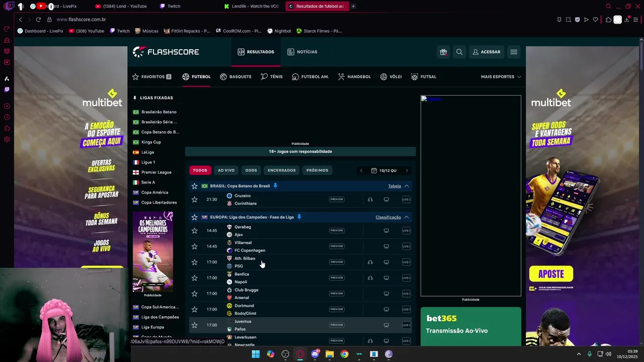Favorite the Benfica vs Napoli star
This screenshot has height=362, width=644.
194,278
